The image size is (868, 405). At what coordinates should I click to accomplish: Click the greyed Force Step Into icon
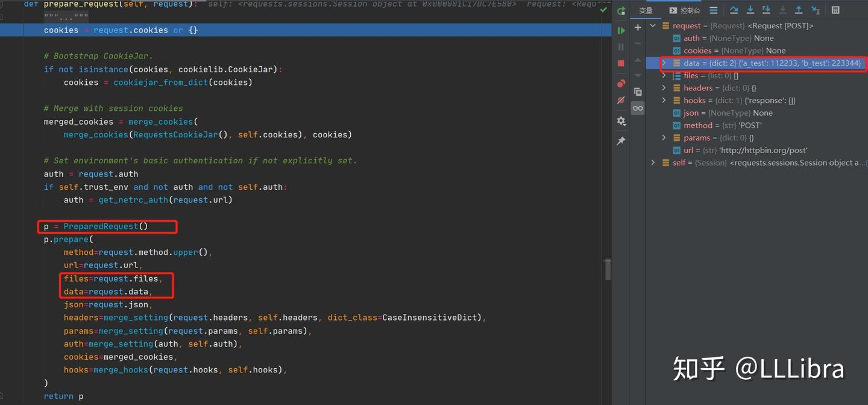782,10
